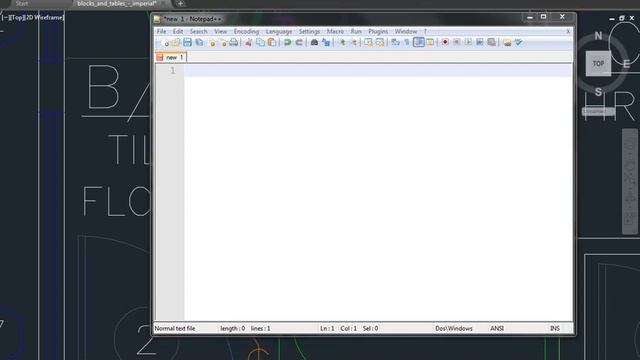Image resolution: width=640 pixels, height=360 pixels.
Task: Start macro recording with red dot
Action: 445,42
